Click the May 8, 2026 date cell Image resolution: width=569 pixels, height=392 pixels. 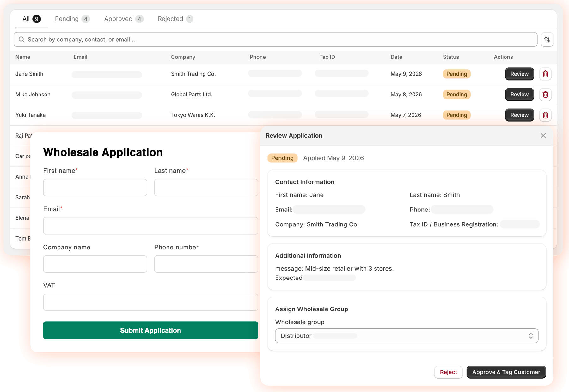coord(406,95)
